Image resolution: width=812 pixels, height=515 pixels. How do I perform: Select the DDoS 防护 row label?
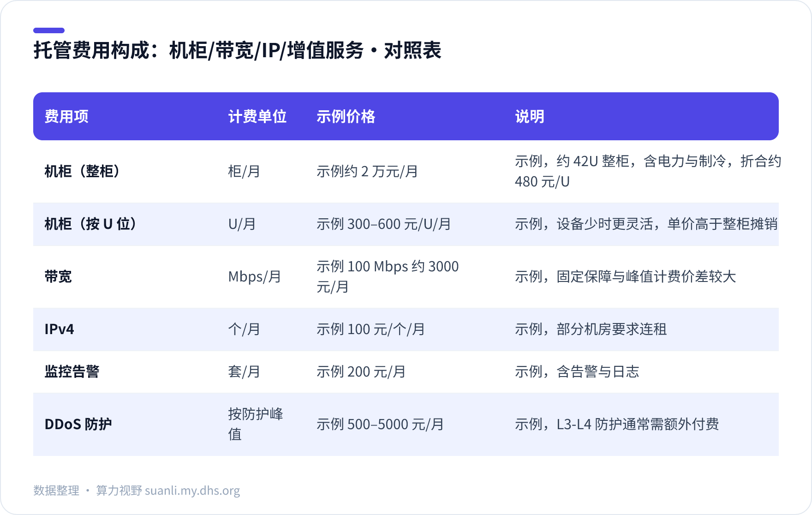click(x=78, y=424)
